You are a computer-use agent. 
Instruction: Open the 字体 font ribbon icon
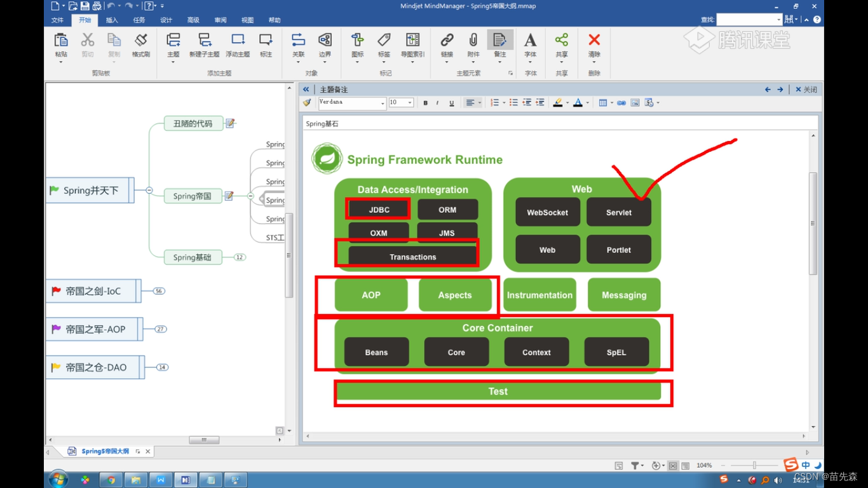tap(530, 41)
